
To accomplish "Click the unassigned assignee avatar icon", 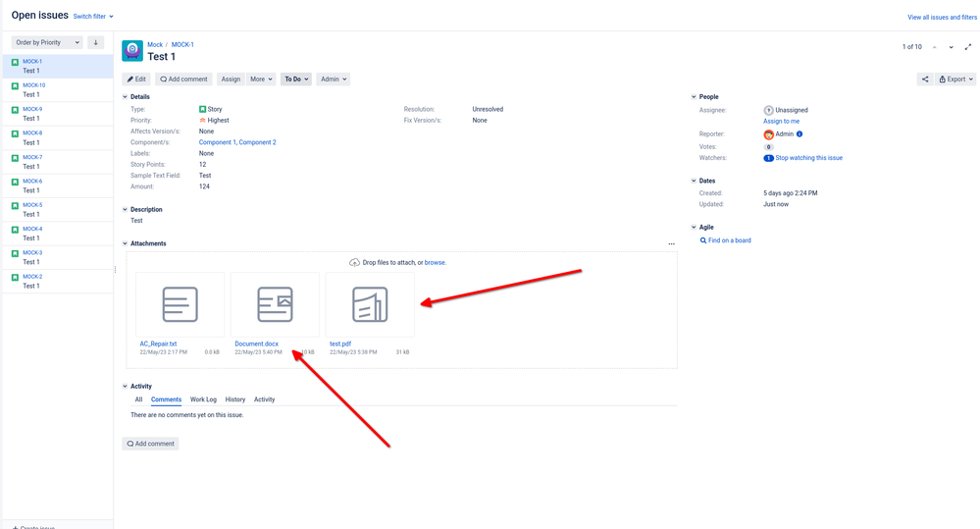I will tap(769, 110).
